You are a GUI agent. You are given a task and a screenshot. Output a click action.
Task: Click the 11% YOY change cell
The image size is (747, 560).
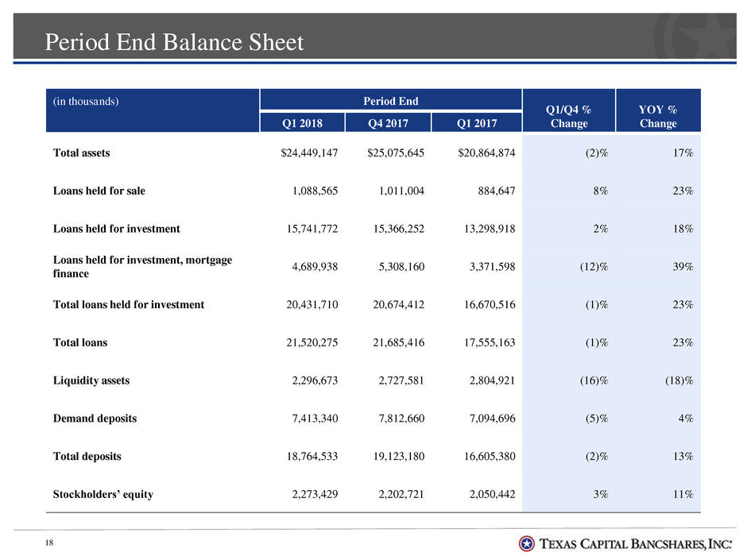pos(683,494)
